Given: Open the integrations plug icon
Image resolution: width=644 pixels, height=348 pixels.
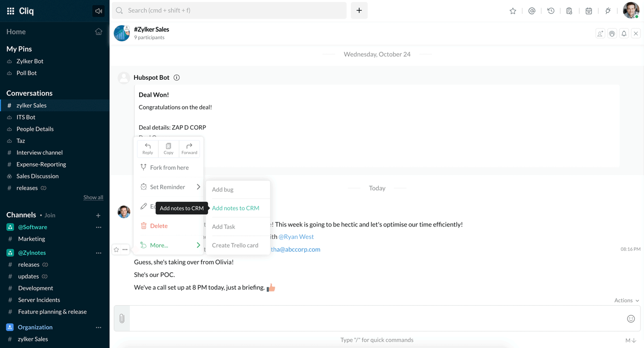Looking at the screenshot, I should click(608, 11).
